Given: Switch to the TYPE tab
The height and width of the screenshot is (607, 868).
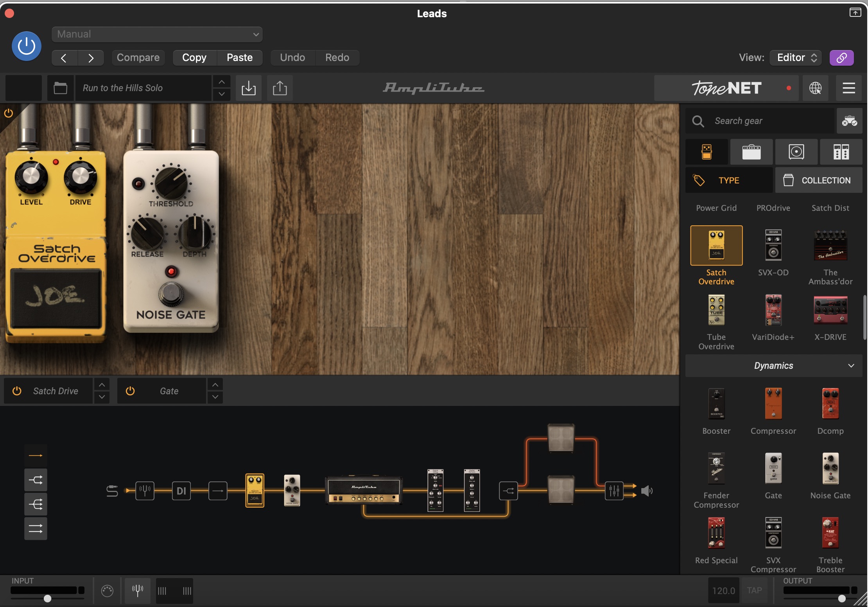Looking at the screenshot, I should tap(729, 180).
